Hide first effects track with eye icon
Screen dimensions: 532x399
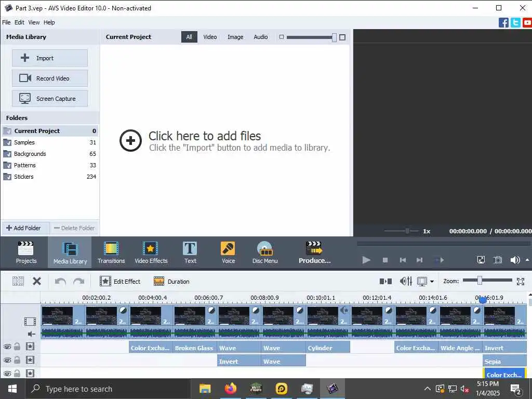click(x=7, y=347)
